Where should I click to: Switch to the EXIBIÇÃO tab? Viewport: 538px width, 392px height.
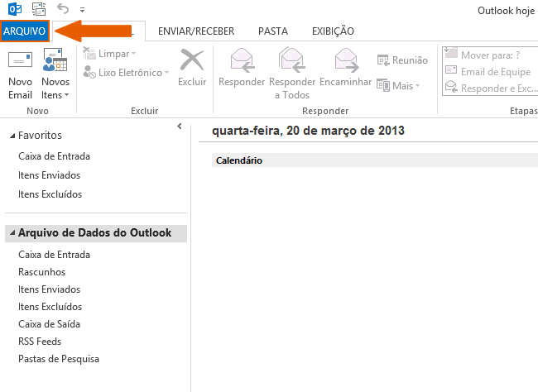[333, 31]
